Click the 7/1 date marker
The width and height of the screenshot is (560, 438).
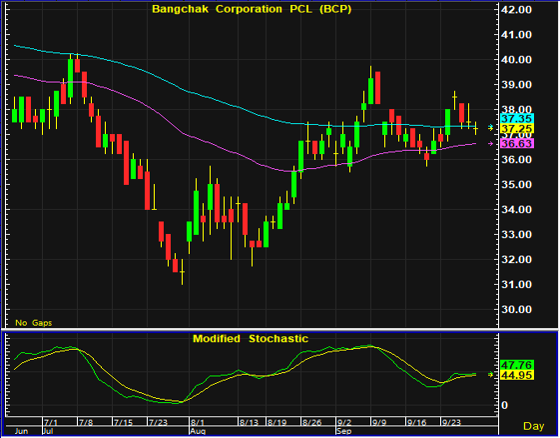[51, 423]
